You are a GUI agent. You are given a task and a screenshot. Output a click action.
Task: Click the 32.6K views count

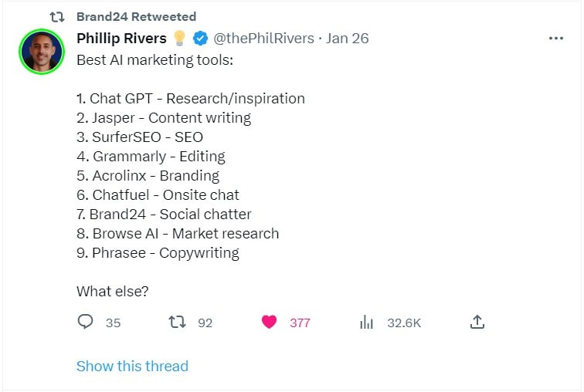click(x=404, y=323)
